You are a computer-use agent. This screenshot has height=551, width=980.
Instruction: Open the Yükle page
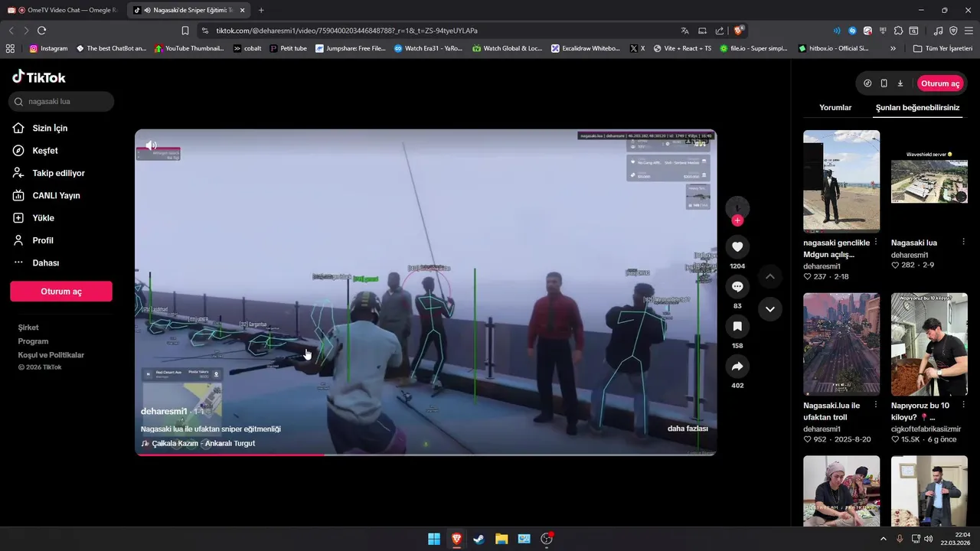point(43,218)
